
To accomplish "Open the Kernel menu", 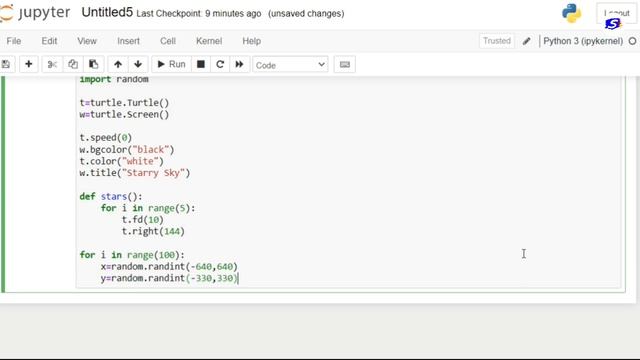I will pyautogui.click(x=209, y=41).
